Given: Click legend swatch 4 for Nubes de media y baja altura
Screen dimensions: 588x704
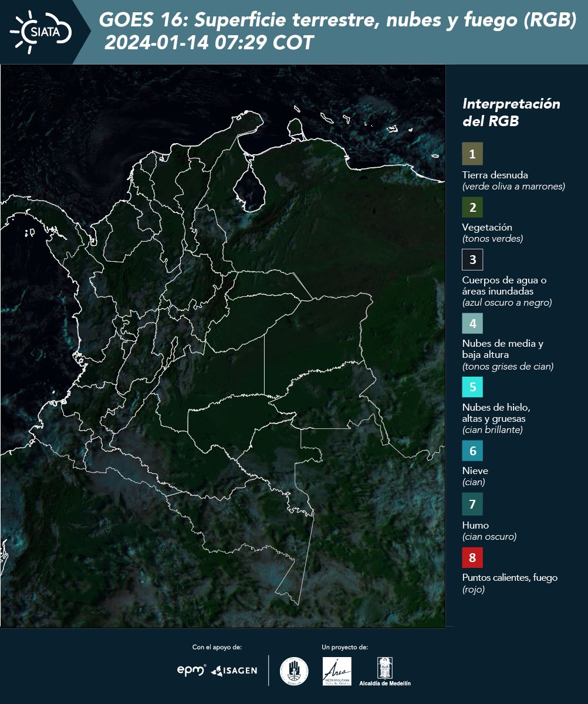Looking at the screenshot, I should point(472,323).
